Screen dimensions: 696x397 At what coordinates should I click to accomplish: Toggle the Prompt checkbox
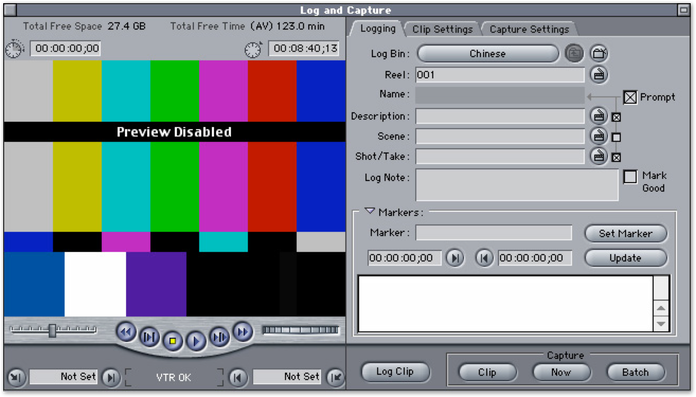tap(630, 97)
